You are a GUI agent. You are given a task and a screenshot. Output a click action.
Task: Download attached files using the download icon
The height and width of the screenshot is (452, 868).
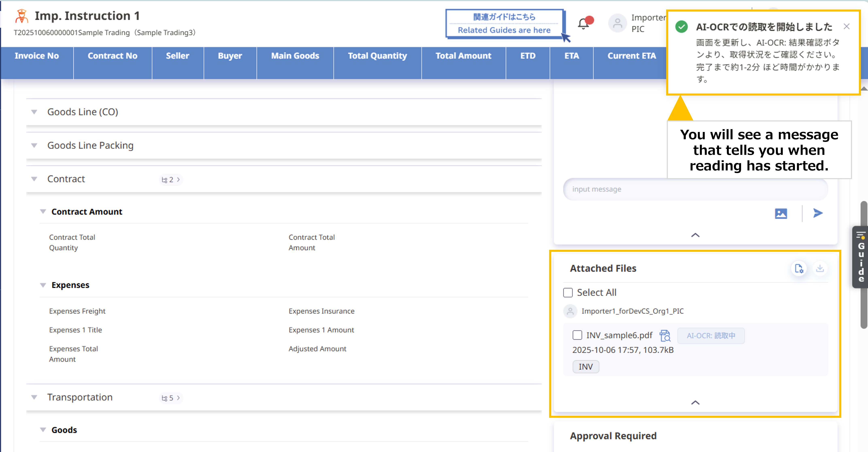click(820, 268)
